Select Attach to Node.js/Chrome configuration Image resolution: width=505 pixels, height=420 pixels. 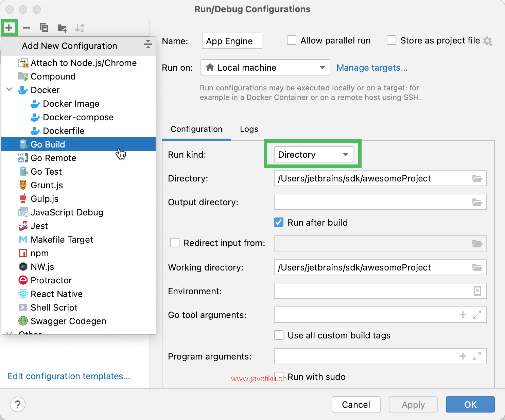click(79, 63)
